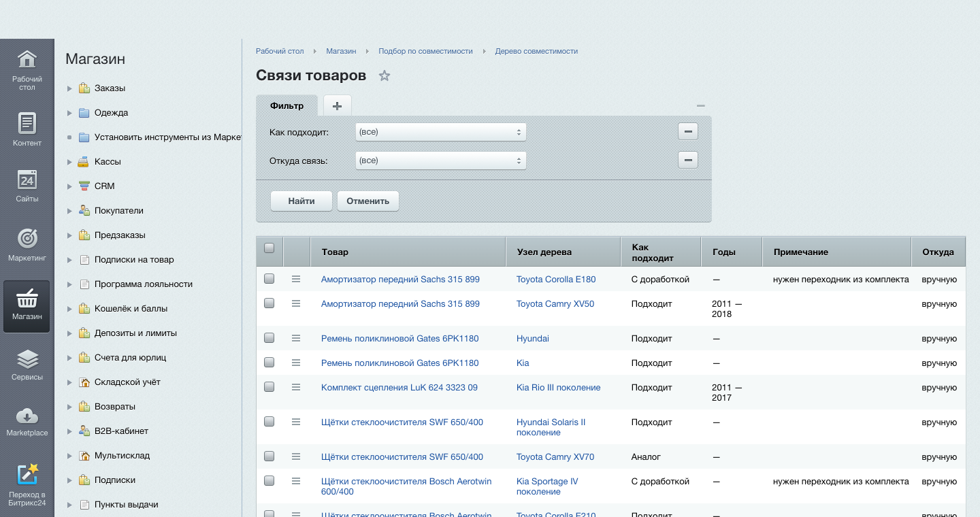The width and height of the screenshot is (980, 517).
Task: Open row menu for Kia Rio III row
Action: 296,387
